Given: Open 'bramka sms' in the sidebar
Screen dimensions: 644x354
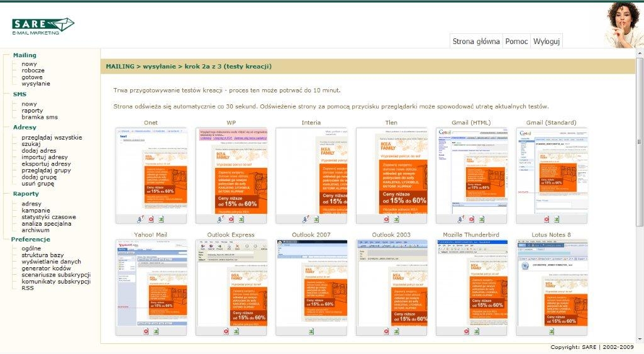Looking at the screenshot, I should pyautogui.click(x=39, y=117).
